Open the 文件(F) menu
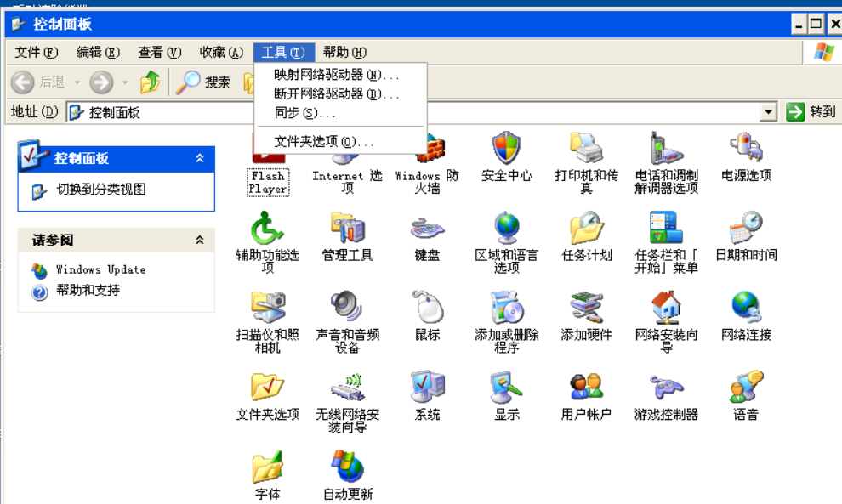 [36, 53]
